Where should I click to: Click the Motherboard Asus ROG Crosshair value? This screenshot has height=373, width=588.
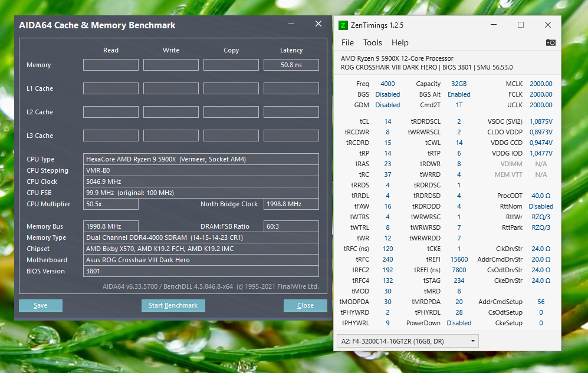click(x=201, y=260)
